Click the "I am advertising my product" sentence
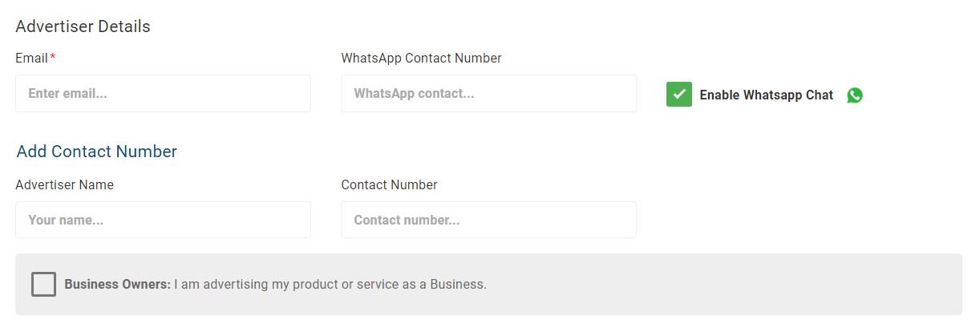 (330, 284)
